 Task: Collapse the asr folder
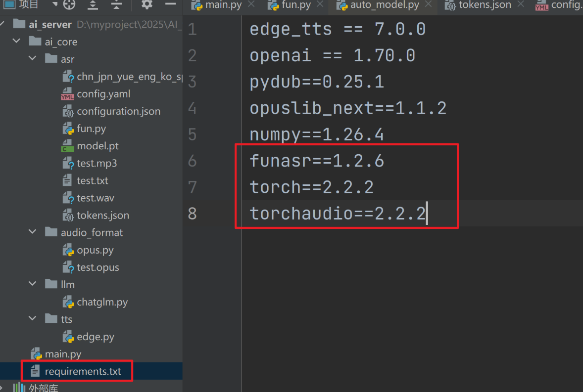click(x=32, y=58)
